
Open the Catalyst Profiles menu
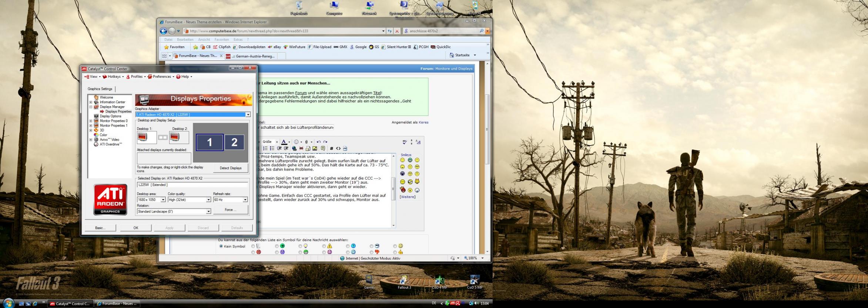[x=136, y=77]
